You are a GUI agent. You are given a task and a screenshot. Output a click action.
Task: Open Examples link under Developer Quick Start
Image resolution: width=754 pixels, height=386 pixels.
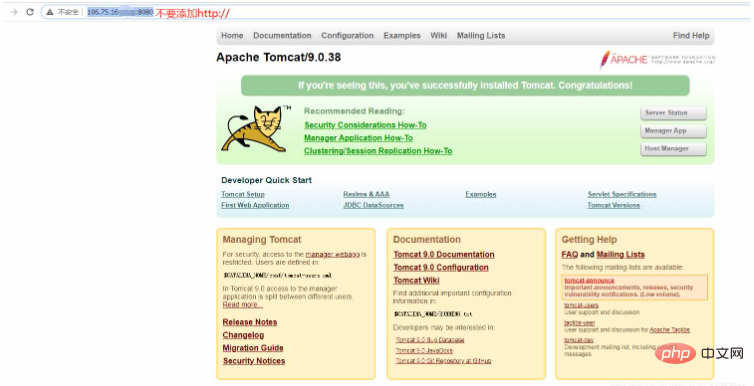(x=481, y=194)
